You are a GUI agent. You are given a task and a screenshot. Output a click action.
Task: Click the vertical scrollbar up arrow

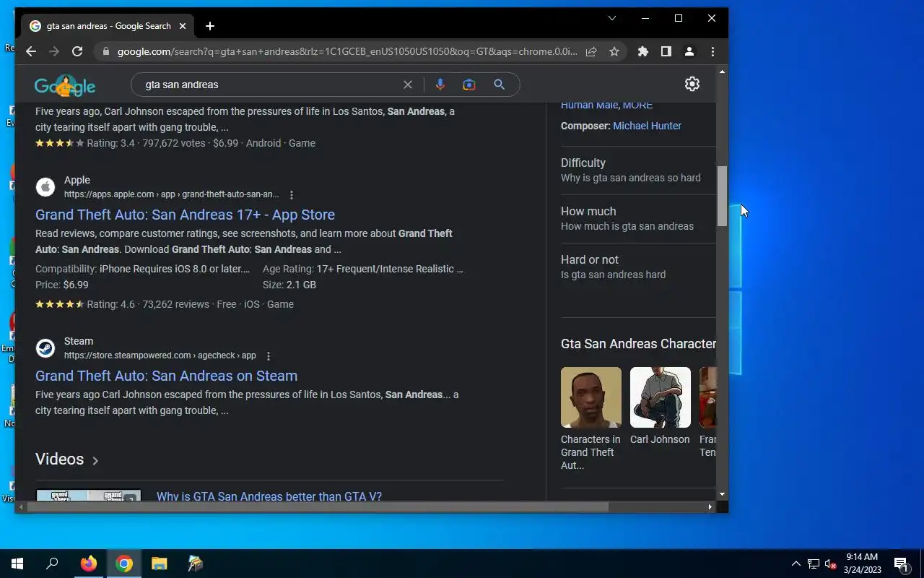tap(722, 72)
